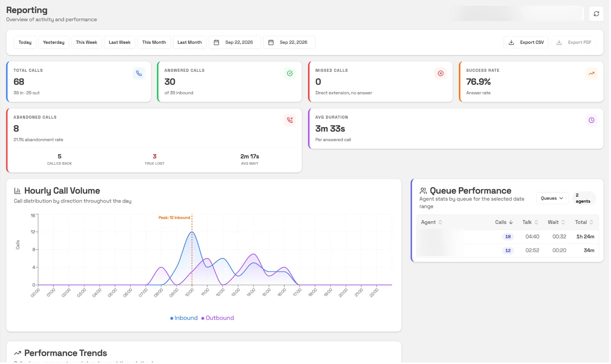Choose the Last Week range
The height and width of the screenshot is (364, 611).
tap(120, 42)
